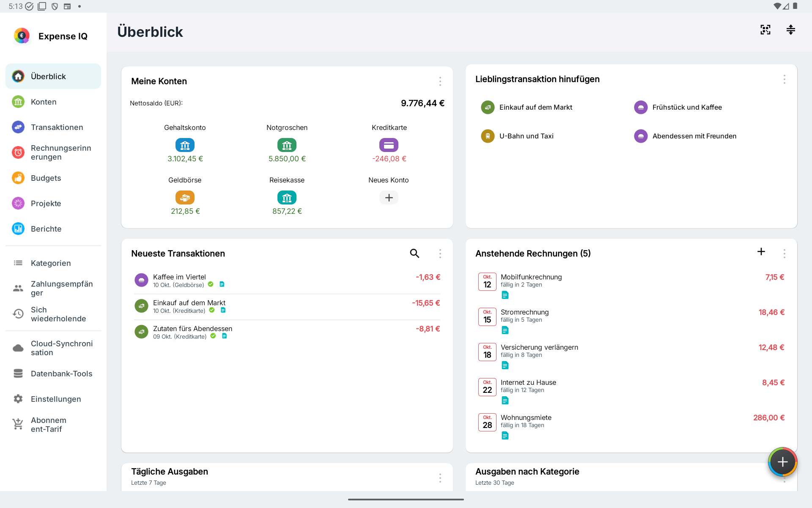Open the receipt scan icon in header
The height and width of the screenshot is (508, 812).
click(x=765, y=30)
